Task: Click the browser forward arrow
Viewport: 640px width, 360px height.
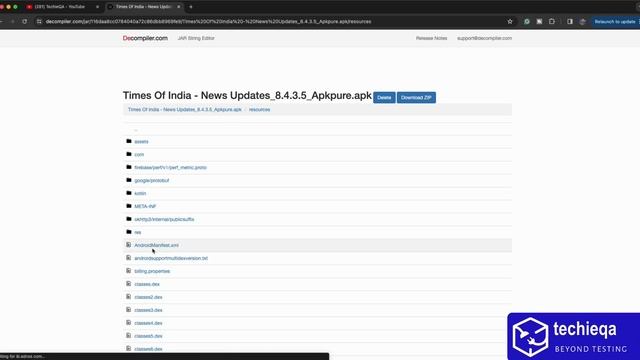Action: click(x=13, y=22)
